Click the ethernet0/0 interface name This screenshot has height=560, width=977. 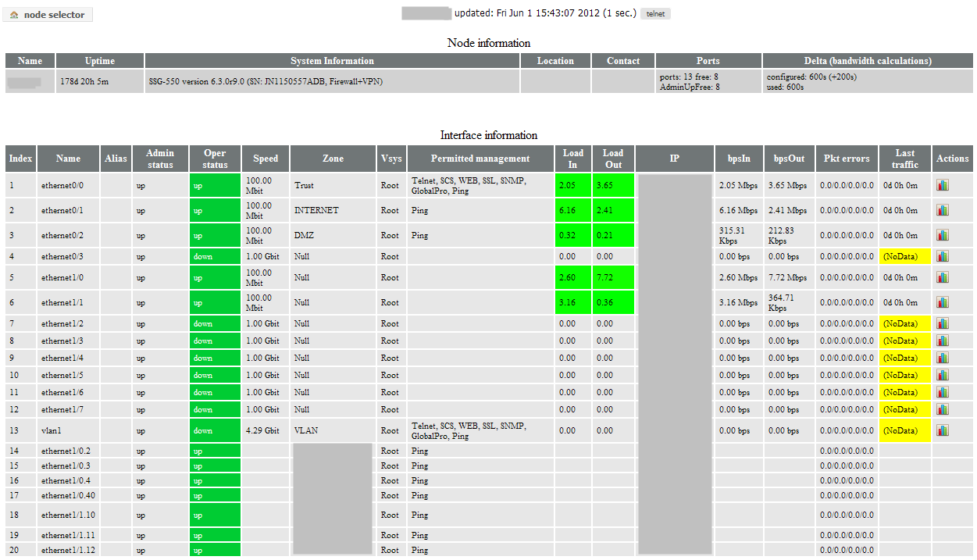(x=62, y=185)
